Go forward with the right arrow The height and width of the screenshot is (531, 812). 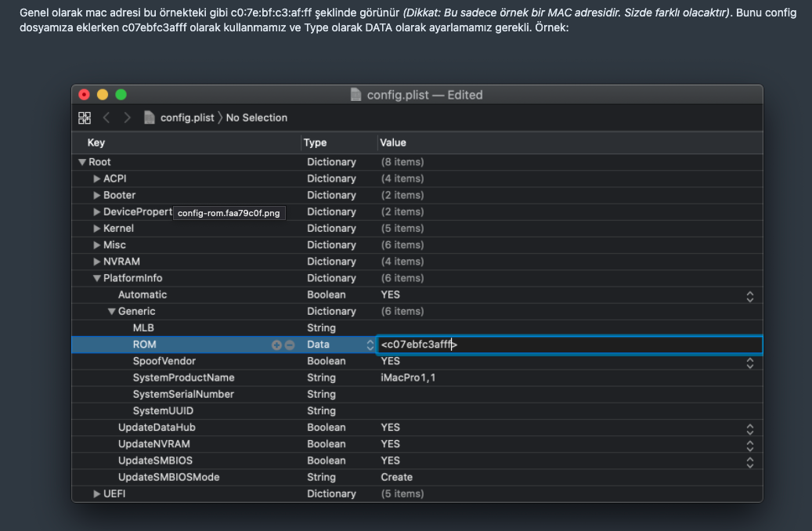127,117
